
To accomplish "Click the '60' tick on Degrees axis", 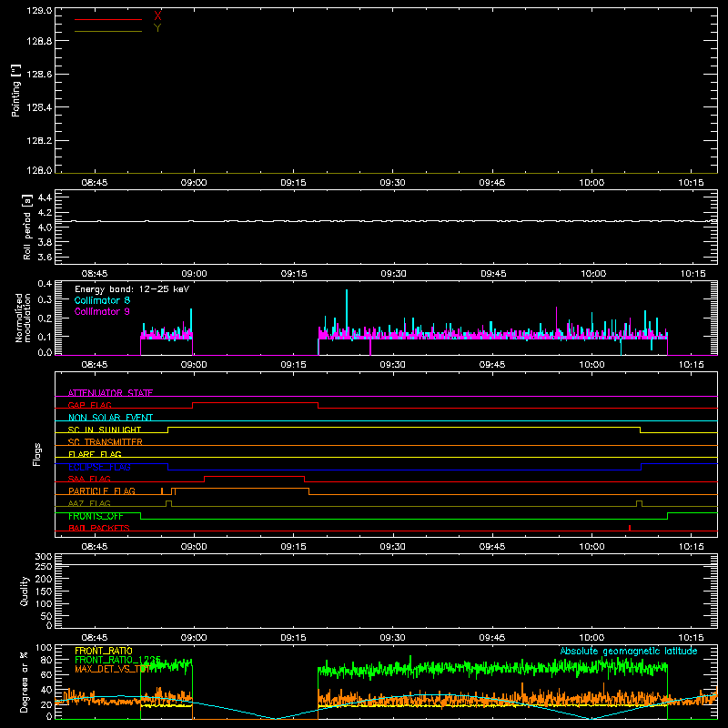I will 46,674.
